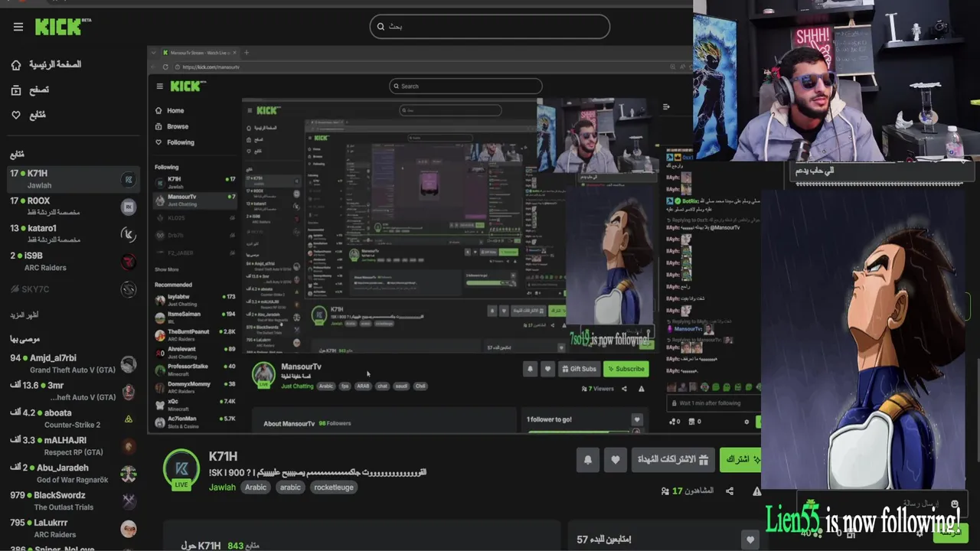Open Ac7ionMan Slots & Casino channel

194,422
